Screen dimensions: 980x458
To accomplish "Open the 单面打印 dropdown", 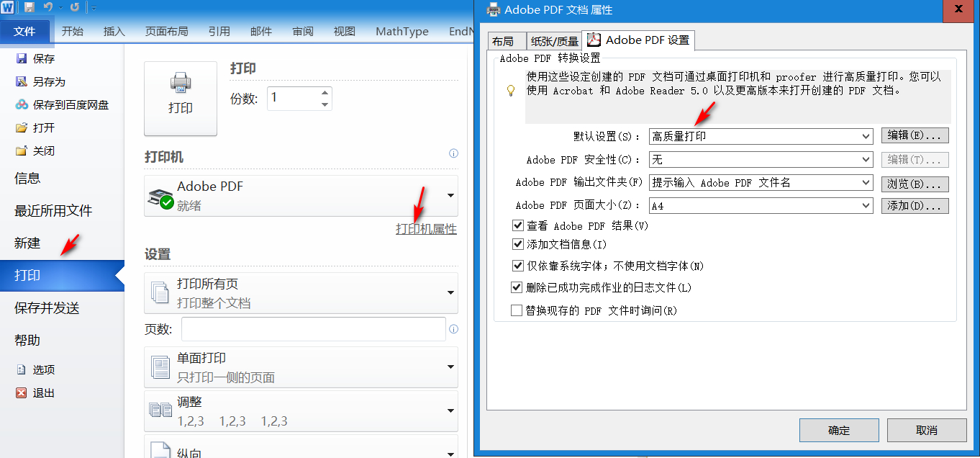I will (301, 367).
